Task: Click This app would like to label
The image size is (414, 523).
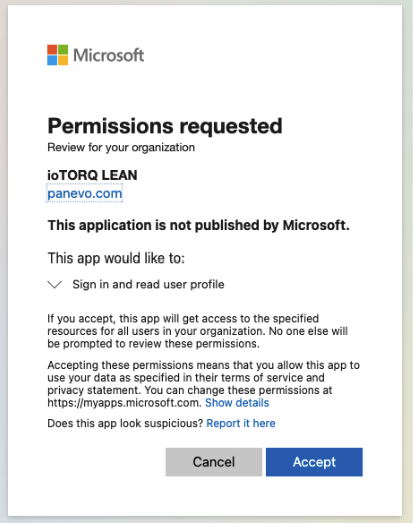Action: [x=116, y=258]
